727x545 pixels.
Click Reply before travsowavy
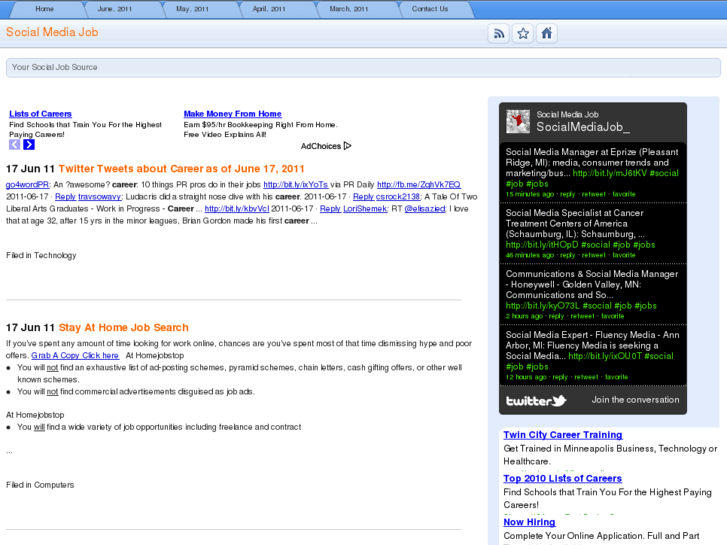tap(65, 197)
